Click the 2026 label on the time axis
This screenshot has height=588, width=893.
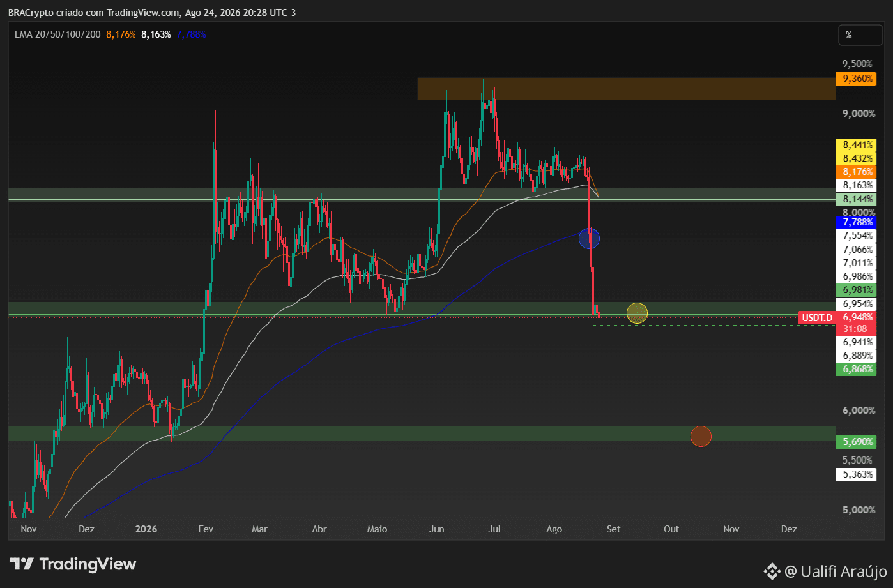click(x=146, y=529)
